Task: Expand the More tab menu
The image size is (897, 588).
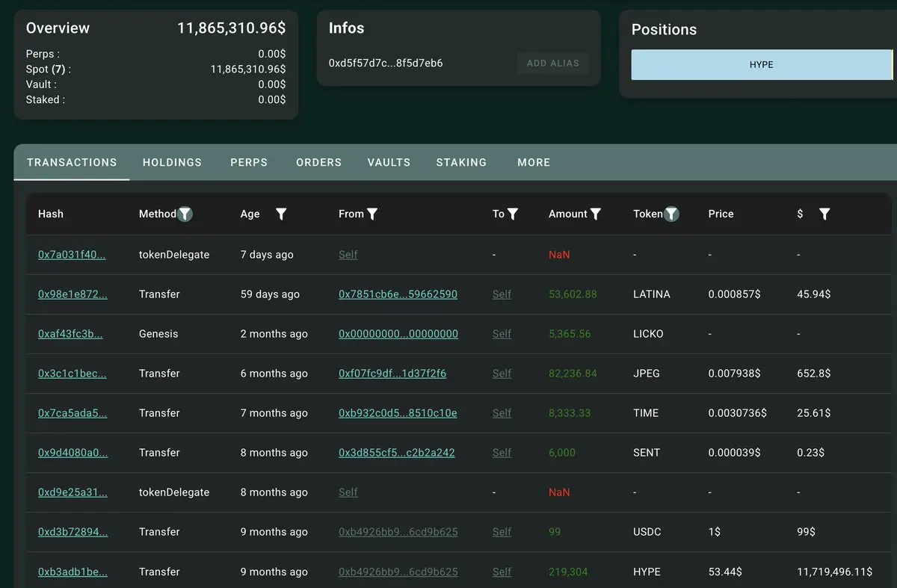Action: tap(534, 162)
